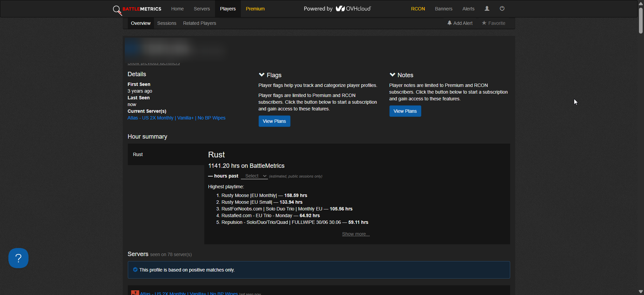This screenshot has height=295, width=644.
Task: Click the Favorite star icon
Action: click(484, 23)
